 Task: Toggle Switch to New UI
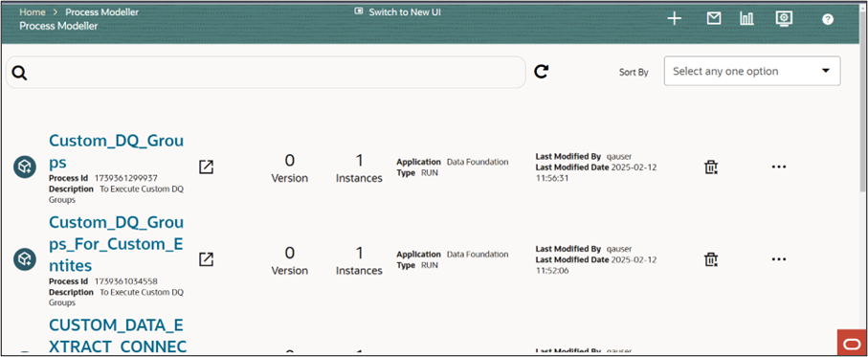tap(398, 11)
